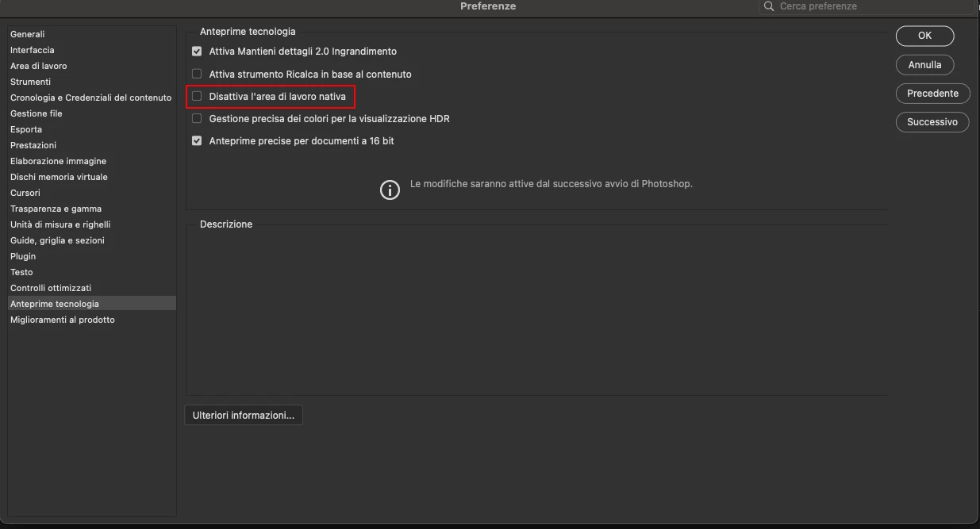Click the Anteprime tecnologia group heading
The height and width of the screenshot is (529, 980).
click(x=248, y=32)
